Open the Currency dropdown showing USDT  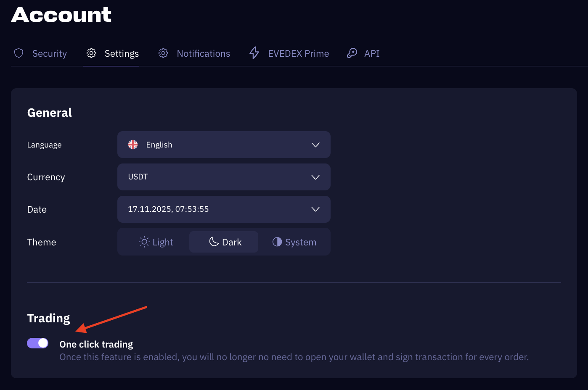click(x=224, y=177)
